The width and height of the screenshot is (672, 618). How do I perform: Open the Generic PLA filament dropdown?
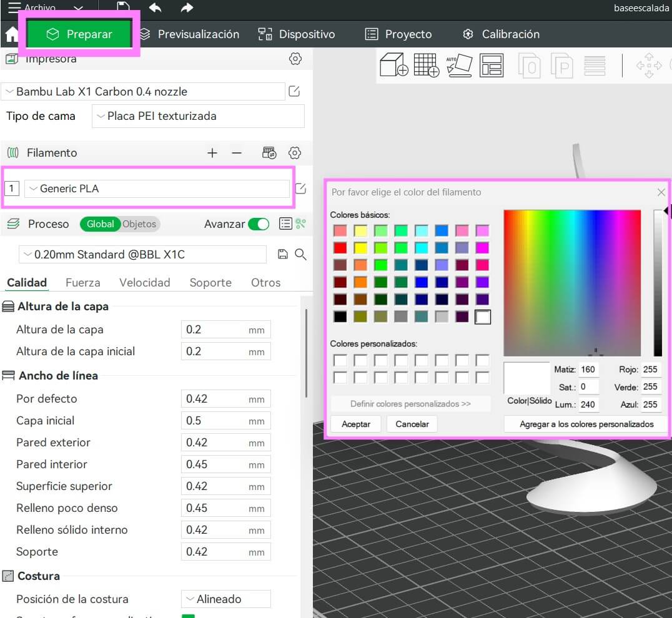pyautogui.click(x=157, y=189)
